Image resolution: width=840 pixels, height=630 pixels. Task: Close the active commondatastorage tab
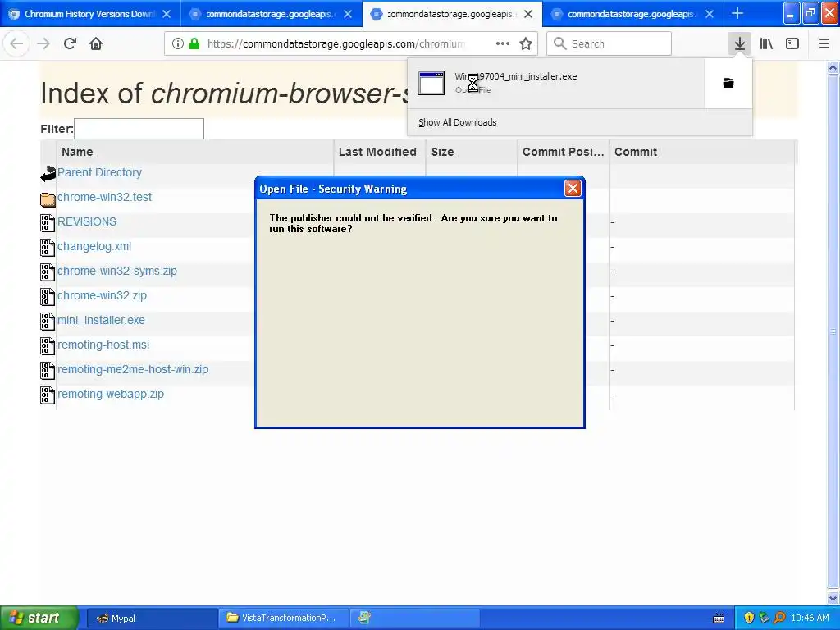coord(528,14)
